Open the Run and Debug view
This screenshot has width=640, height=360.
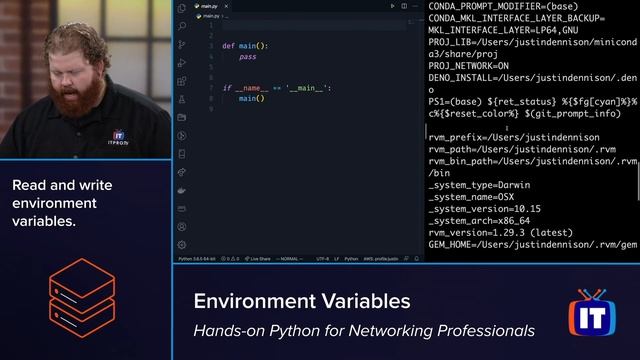(182, 63)
